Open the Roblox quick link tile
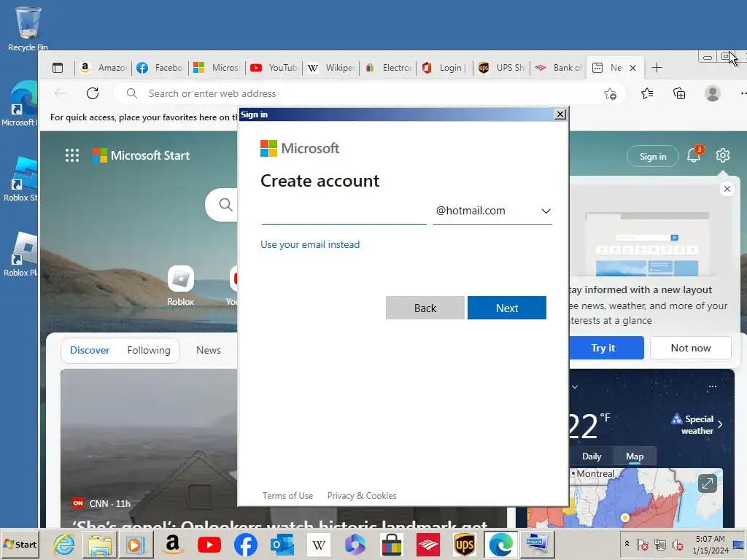Image resolution: width=747 pixels, height=560 pixels. (x=181, y=286)
